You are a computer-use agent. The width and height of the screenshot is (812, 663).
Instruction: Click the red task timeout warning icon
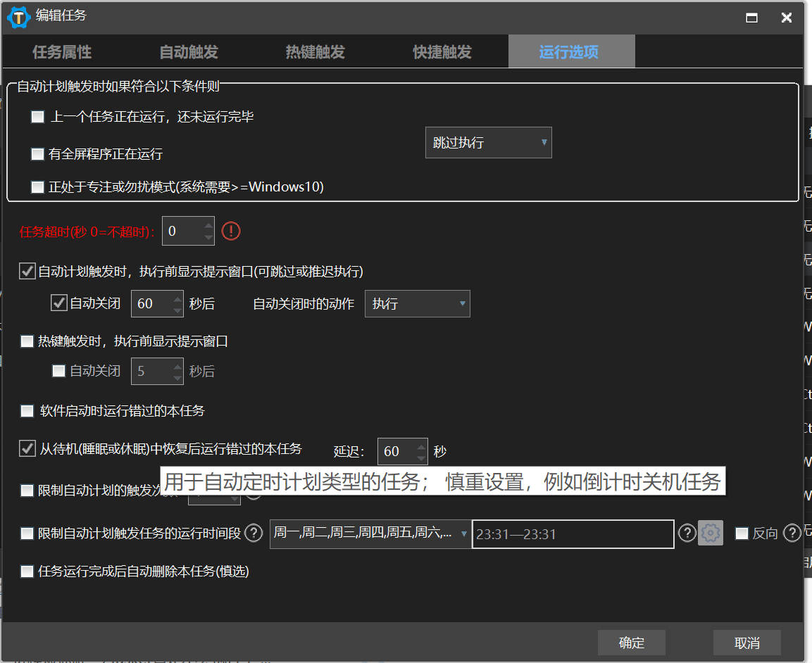point(231,231)
